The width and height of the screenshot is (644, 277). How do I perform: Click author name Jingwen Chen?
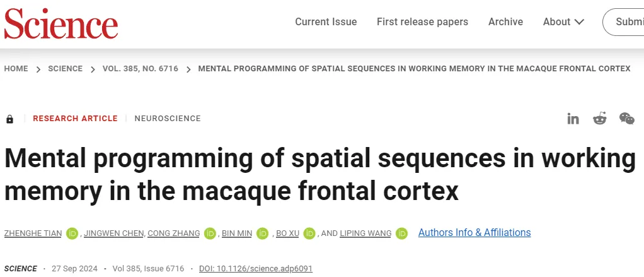[x=114, y=233]
